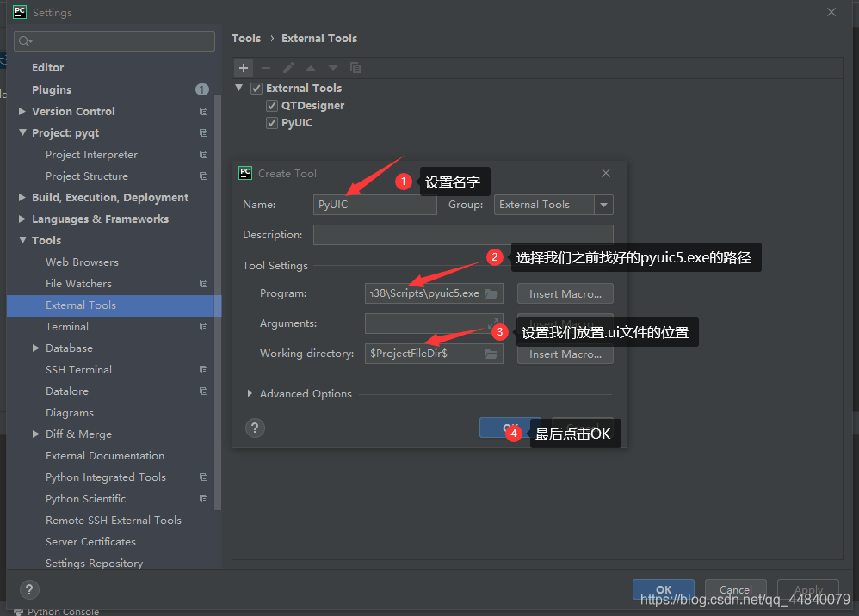Screen dimensions: 859x616
Task: Click the Description input field
Action: (x=463, y=234)
